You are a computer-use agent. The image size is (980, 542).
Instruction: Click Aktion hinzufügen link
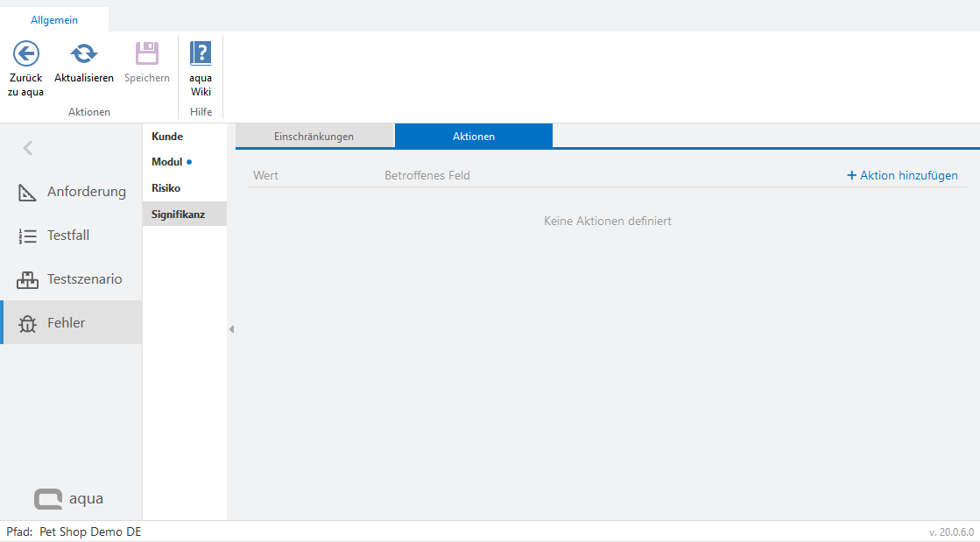(x=902, y=175)
